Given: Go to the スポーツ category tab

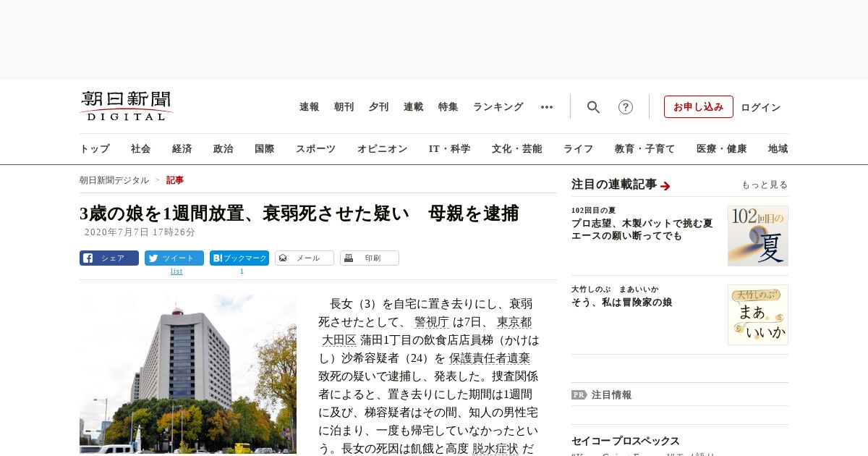Looking at the screenshot, I should pos(315,149).
